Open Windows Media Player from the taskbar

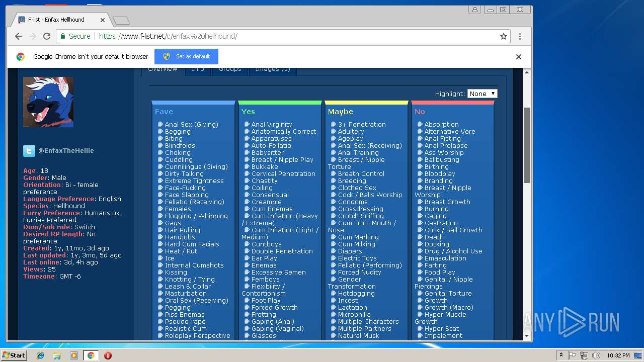[74, 355]
